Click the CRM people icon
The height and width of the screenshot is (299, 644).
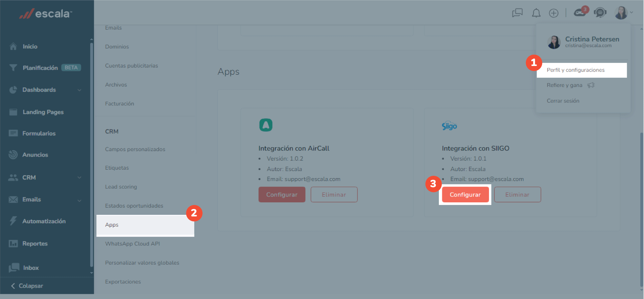13,177
